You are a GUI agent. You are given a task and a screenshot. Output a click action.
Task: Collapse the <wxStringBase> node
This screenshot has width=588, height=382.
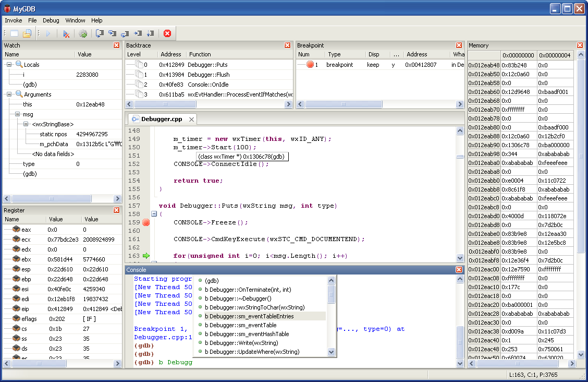26,124
